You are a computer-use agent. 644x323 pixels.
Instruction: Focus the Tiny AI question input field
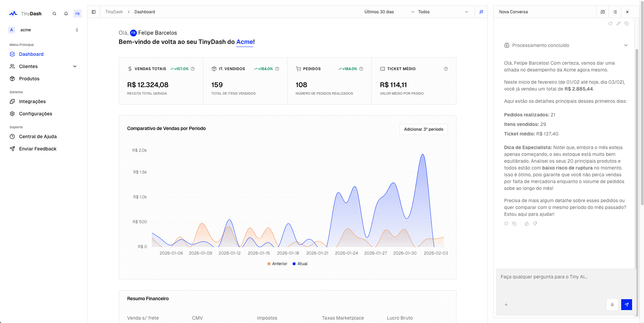tap(566, 283)
